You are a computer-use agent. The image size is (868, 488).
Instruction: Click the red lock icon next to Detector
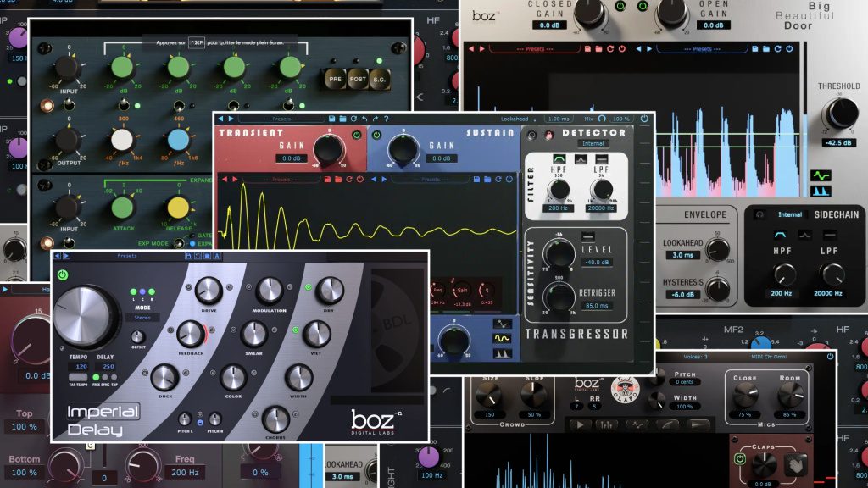coord(548,134)
